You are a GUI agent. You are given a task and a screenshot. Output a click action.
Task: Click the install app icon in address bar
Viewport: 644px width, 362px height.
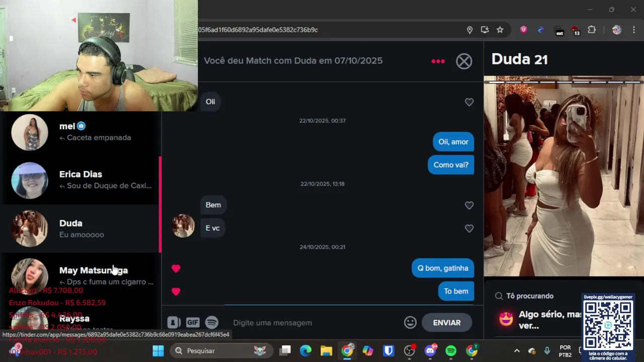(485, 30)
